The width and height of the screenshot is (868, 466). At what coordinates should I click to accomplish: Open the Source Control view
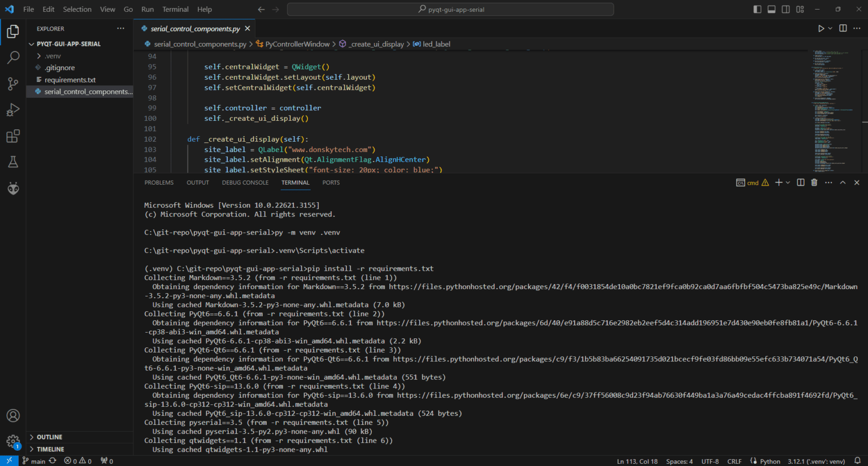click(13, 84)
